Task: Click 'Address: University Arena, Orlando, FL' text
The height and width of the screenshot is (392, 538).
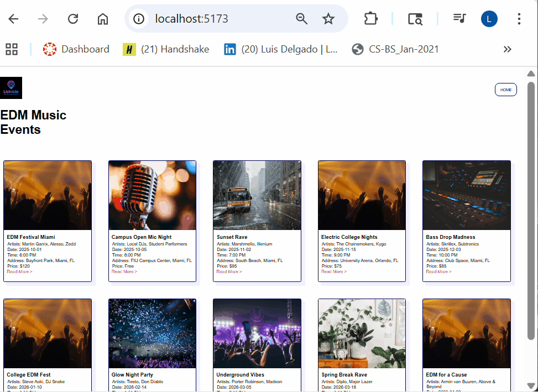Action: click(360, 260)
